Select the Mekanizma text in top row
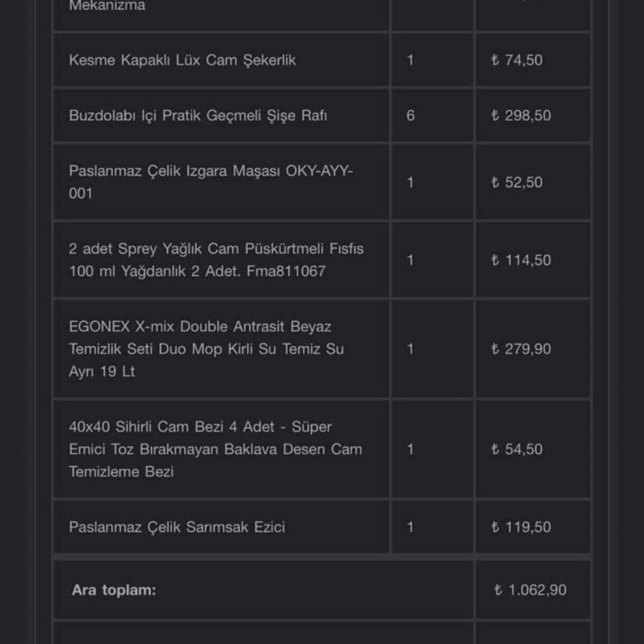 click(106, 5)
